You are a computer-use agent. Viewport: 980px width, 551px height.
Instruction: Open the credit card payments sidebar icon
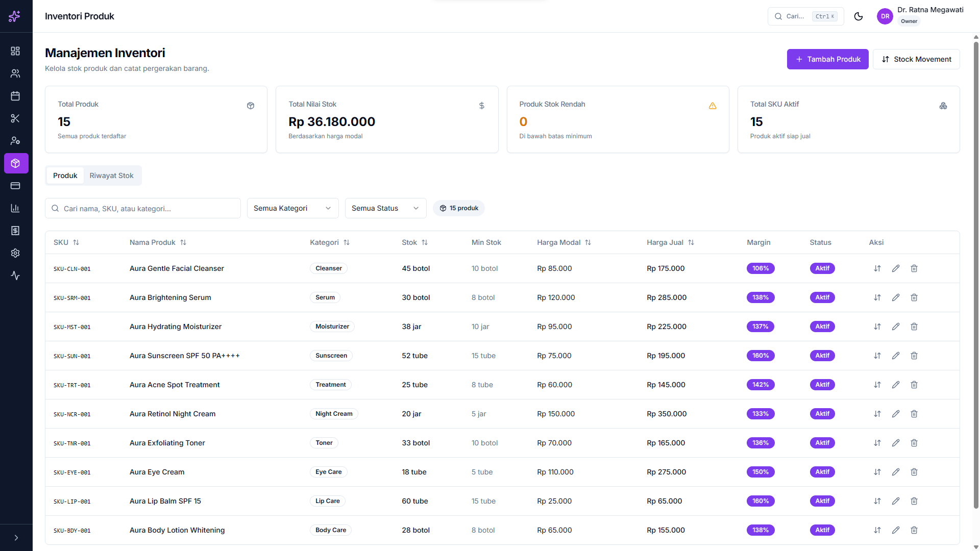(15, 186)
